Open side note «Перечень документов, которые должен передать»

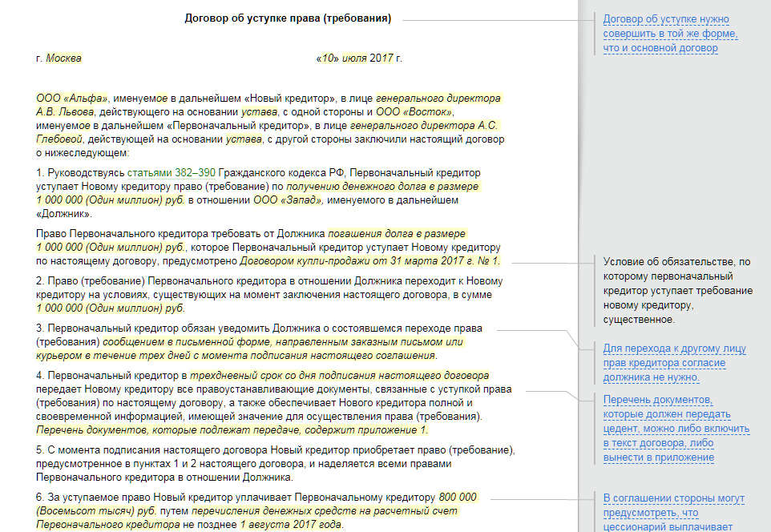tap(676, 429)
